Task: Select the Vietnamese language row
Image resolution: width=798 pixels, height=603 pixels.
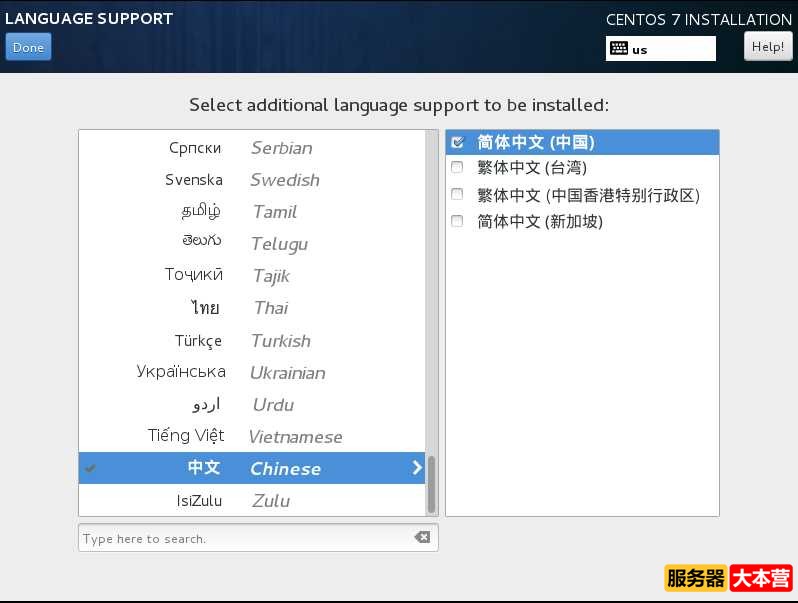Action: coord(252,437)
